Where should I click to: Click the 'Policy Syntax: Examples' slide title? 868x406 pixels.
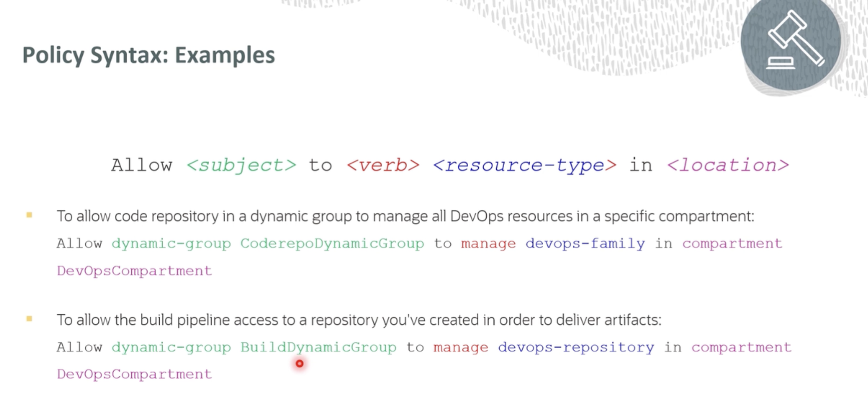point(148,55)
